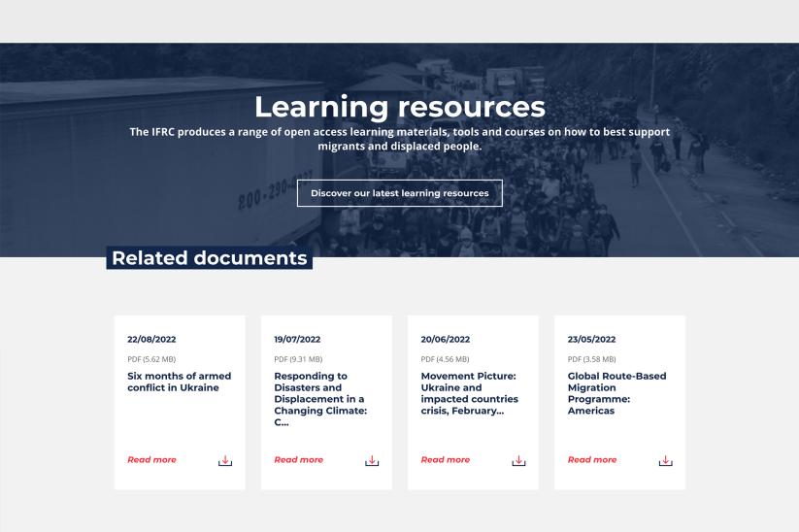Click the date 23/05/2022

[x=591, y=340]
